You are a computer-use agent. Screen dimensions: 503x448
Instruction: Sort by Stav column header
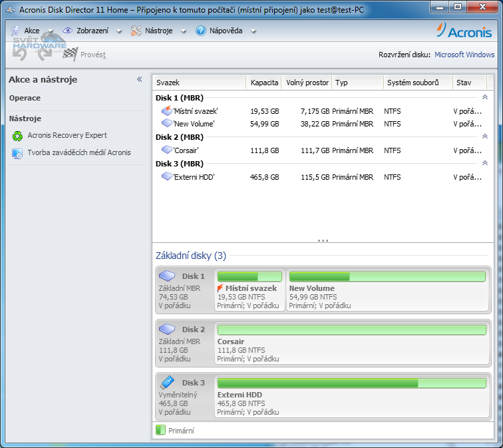[470, 83]
